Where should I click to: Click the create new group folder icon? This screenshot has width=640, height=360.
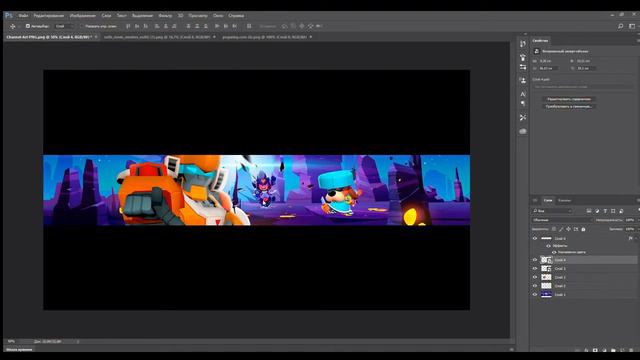point(613,350)
